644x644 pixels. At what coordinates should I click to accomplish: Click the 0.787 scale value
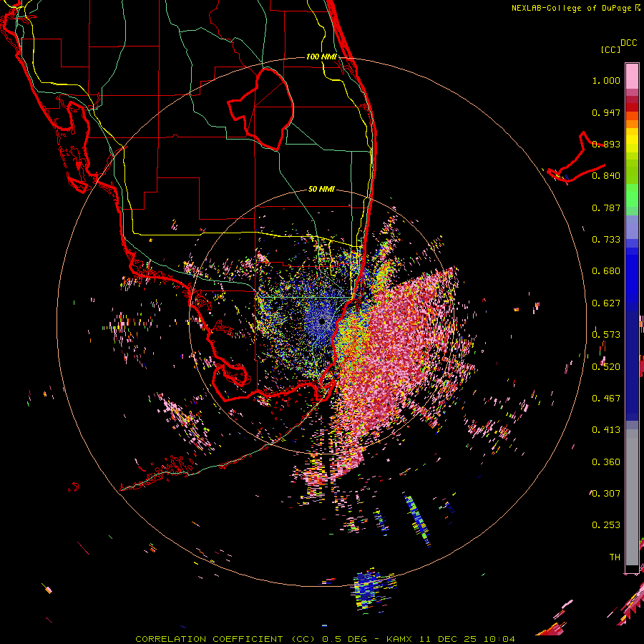(x=606, y=208)
